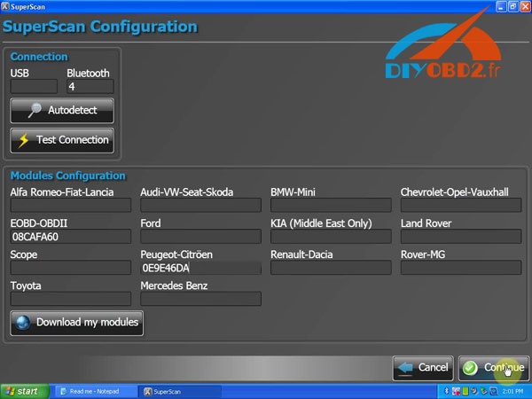Viewport: 532px width, 399px height.
Task: Click the Connection heading
Action: tap(39, 57)
